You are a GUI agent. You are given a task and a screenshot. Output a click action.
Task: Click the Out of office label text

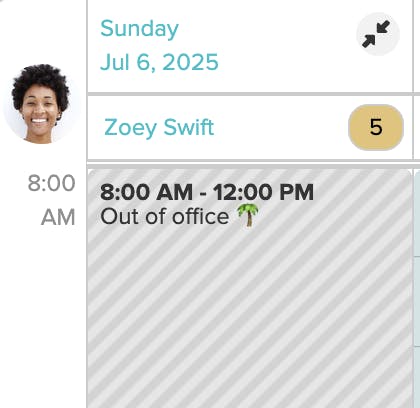pos(165,217)
